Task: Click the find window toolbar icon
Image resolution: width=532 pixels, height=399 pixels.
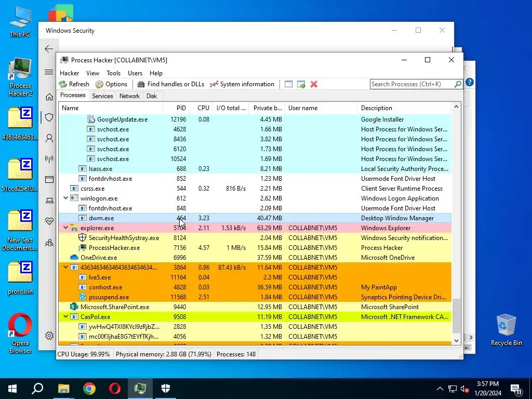Action: click(288, 84)
